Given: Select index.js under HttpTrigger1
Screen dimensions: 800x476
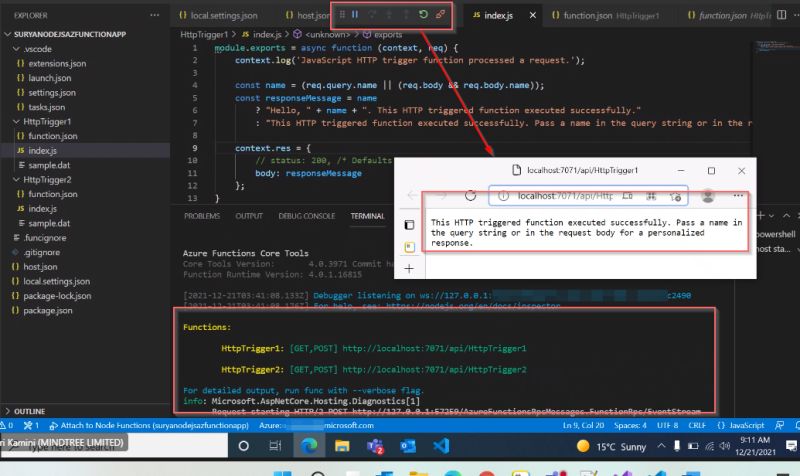Looking at the screenshot, I should (42, 151).
